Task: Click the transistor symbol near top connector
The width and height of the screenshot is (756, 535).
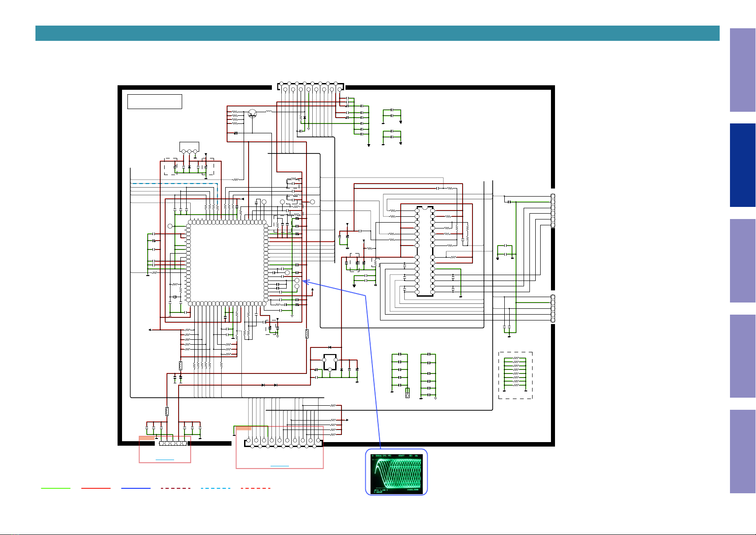Action: click(x=252, y=113)
